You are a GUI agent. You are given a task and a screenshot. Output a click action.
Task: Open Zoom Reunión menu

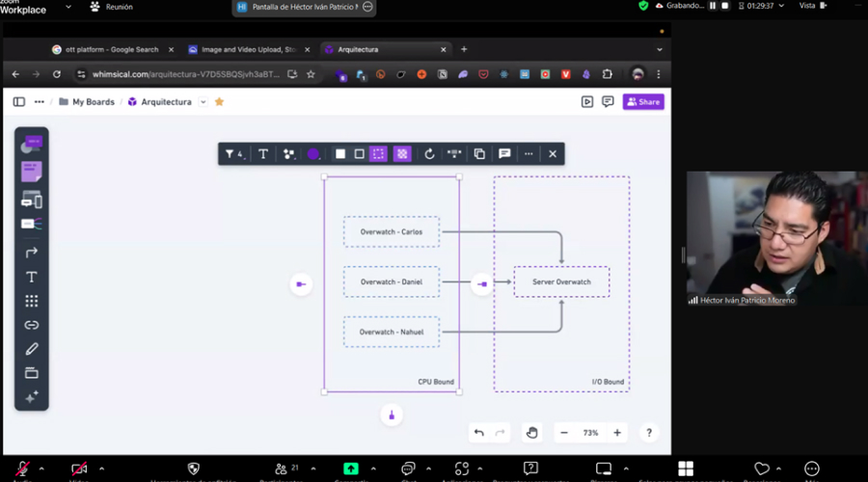pos(112,7)
